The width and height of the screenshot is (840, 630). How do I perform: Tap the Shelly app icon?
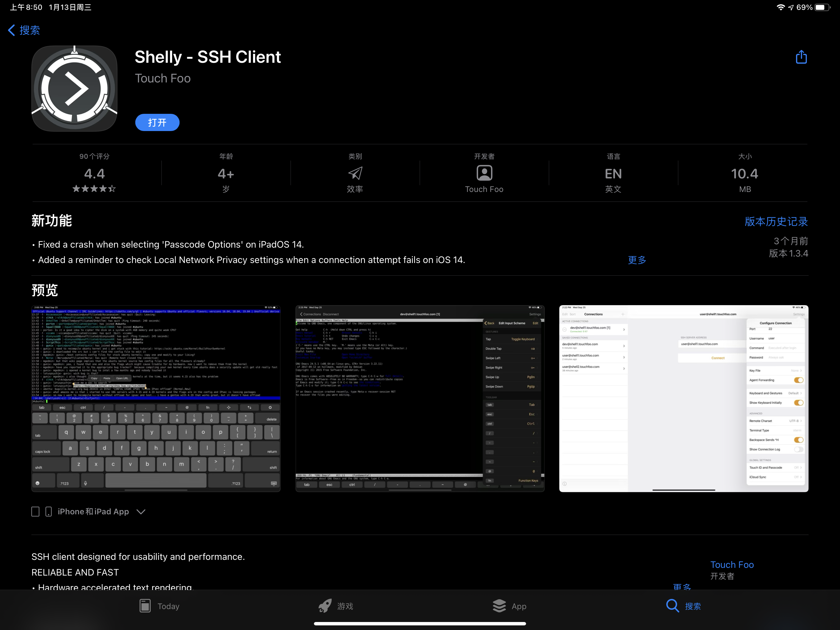[74, 88]
